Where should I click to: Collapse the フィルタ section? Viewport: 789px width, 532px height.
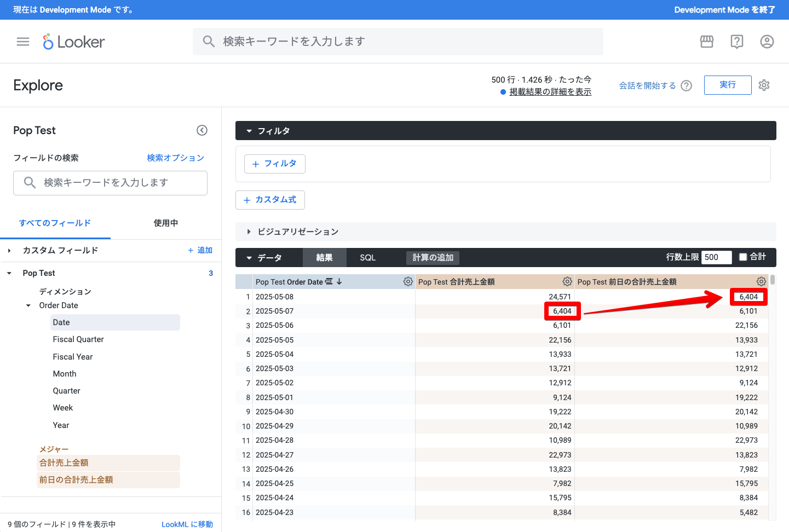249,131
